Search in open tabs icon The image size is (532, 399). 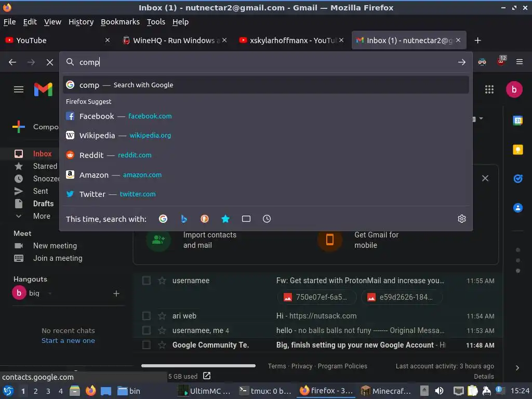(x=246, y=219)
